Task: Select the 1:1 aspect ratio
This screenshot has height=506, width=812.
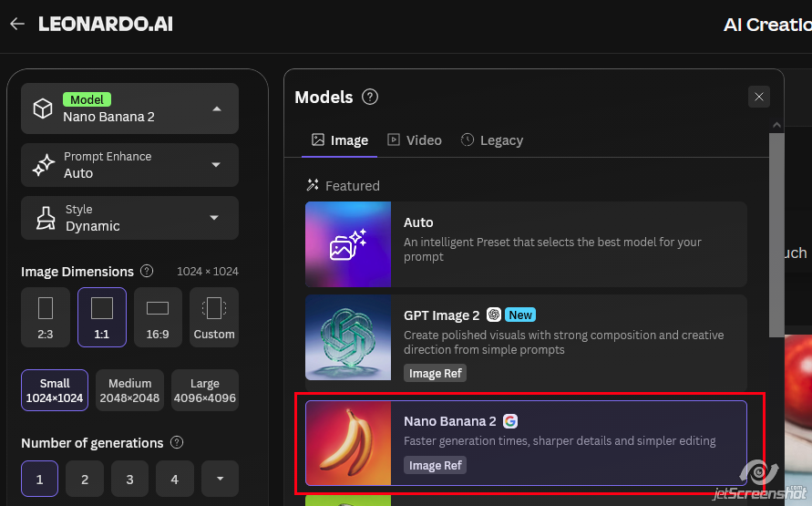Action: 102,317
